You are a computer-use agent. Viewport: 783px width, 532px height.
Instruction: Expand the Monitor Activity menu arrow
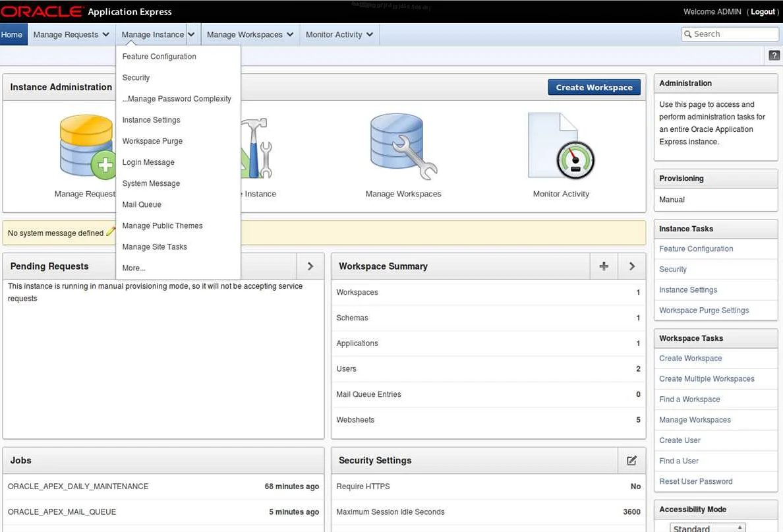370,35
